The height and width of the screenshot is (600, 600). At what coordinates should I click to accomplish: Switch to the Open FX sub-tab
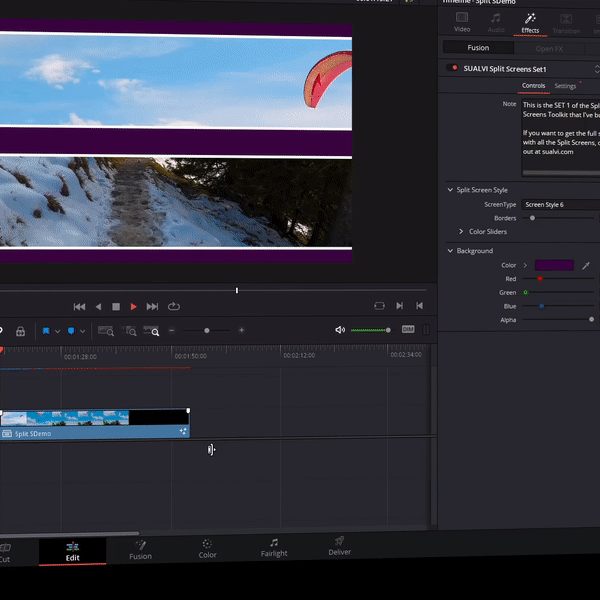click(x=549, y=49)
